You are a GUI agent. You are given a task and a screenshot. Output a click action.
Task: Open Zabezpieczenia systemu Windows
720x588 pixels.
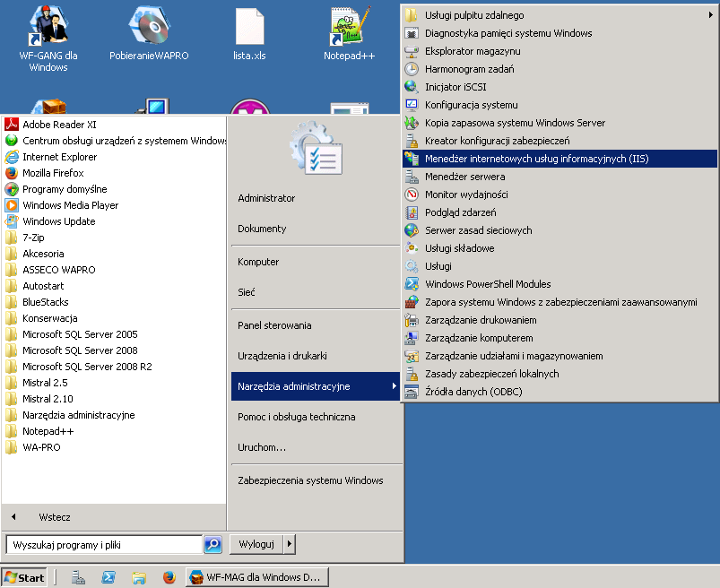[x=316, y=480]
